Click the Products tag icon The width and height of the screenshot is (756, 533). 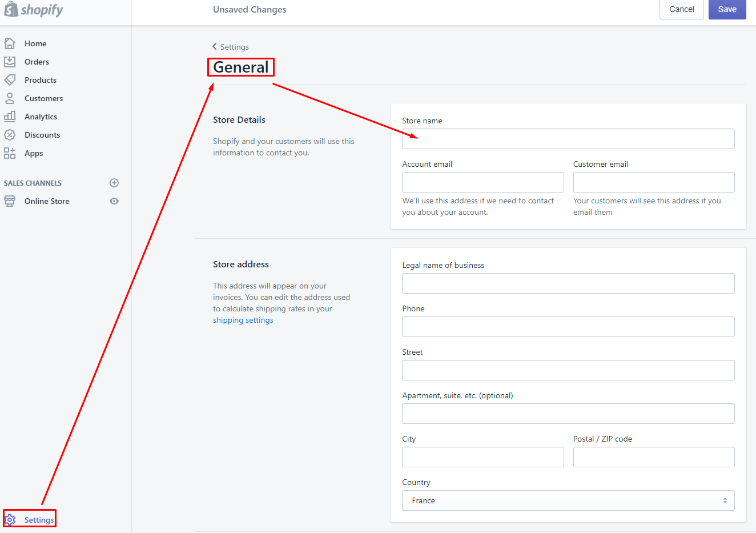coord(10,80)
